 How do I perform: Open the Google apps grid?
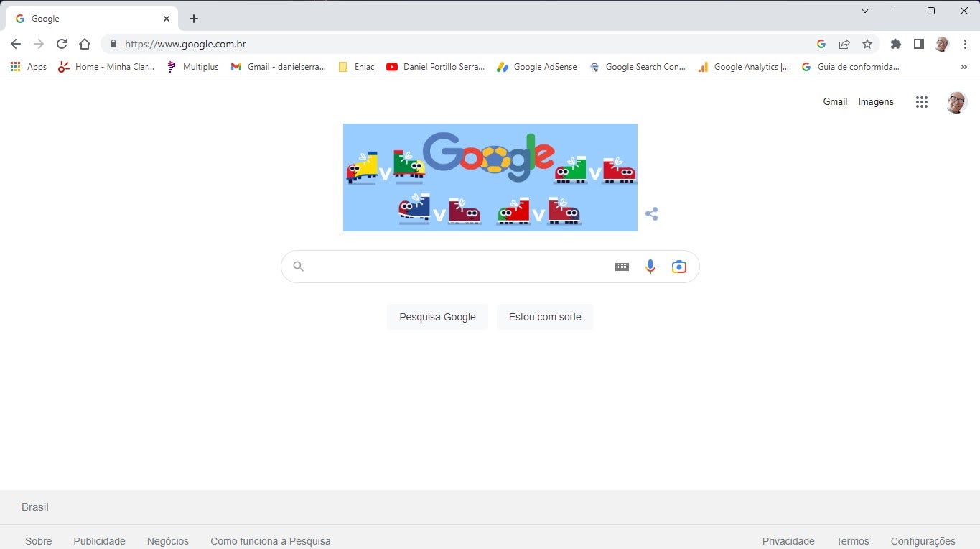coord(922,102)
